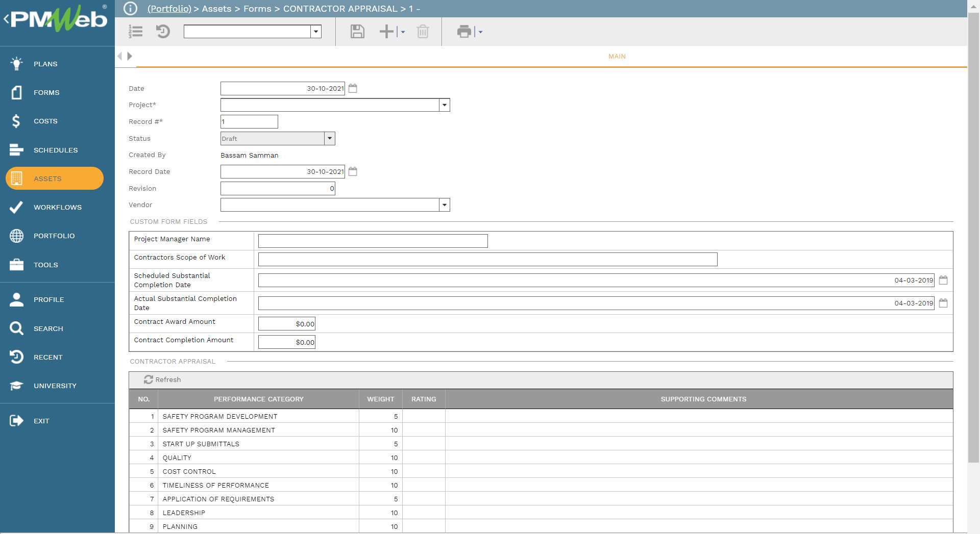The image size is (980, 534).
Task: Open the Portfolio breadcrumb link
Action: click(x=168, y=9)
